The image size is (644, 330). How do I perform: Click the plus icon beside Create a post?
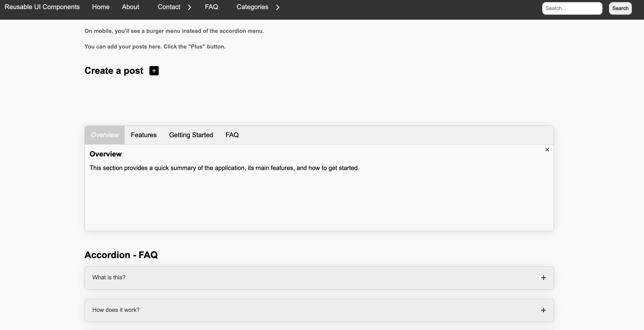tap(154, 71)
